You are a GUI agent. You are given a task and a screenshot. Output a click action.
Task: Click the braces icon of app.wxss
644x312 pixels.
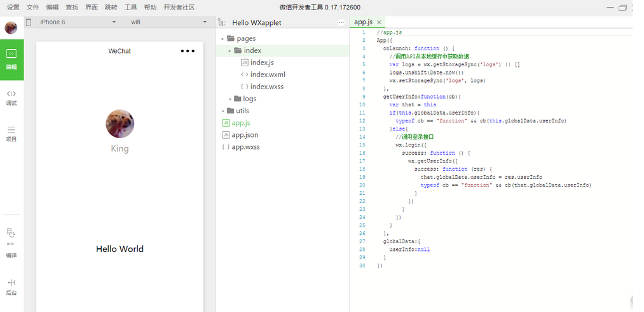[x=226, y=147]
